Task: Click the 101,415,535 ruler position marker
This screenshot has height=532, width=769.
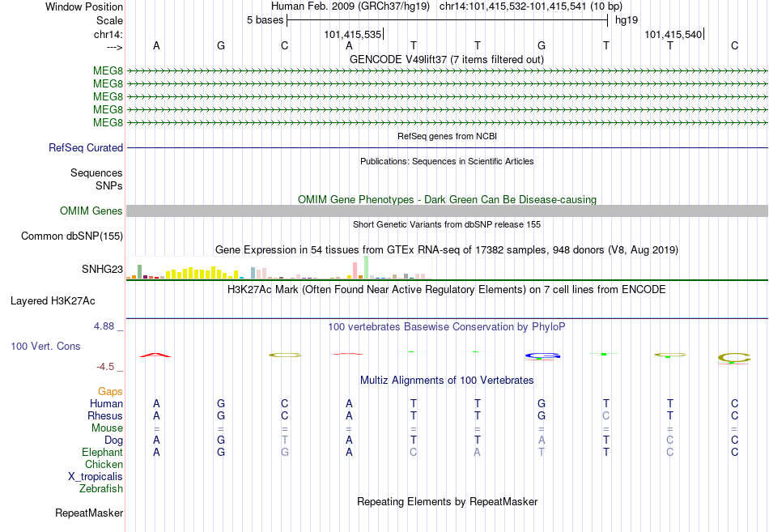Action: tap(353, 34)
